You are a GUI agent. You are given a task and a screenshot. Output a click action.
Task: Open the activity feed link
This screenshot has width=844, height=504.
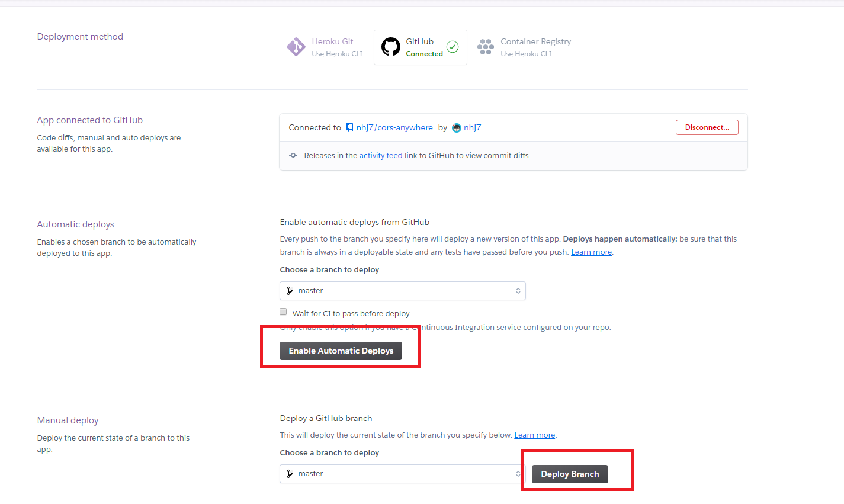381,155
